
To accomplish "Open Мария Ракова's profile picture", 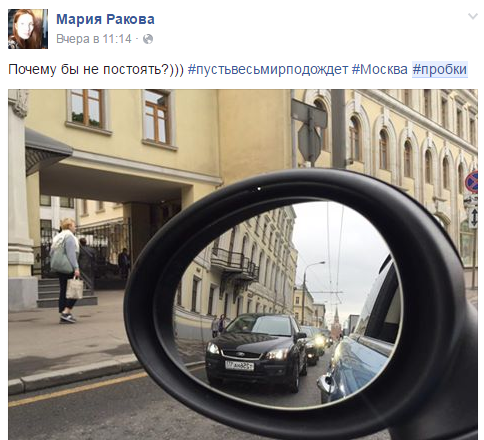I will [28, 29].
